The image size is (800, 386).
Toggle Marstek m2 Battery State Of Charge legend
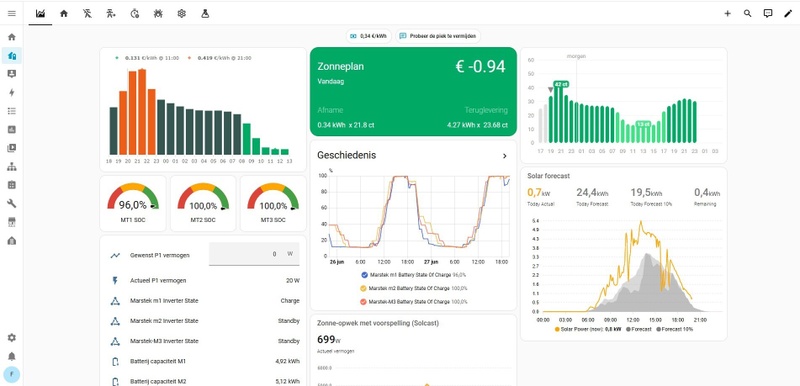[413, 288]
